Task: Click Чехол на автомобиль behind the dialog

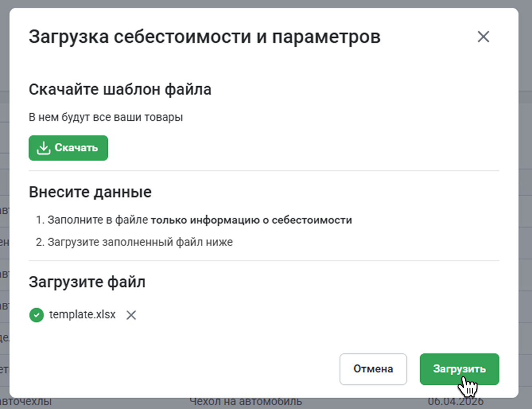Action: pos(245,403)
